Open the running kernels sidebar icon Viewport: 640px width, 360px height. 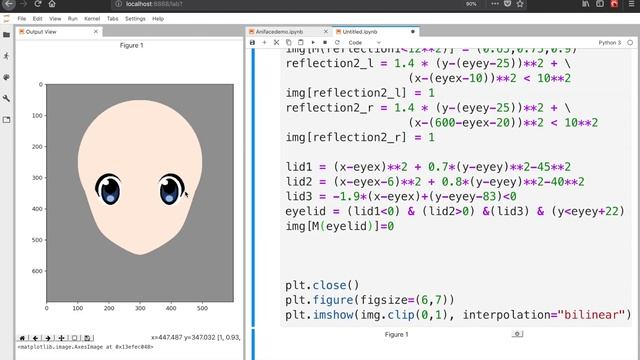[7, 56]
